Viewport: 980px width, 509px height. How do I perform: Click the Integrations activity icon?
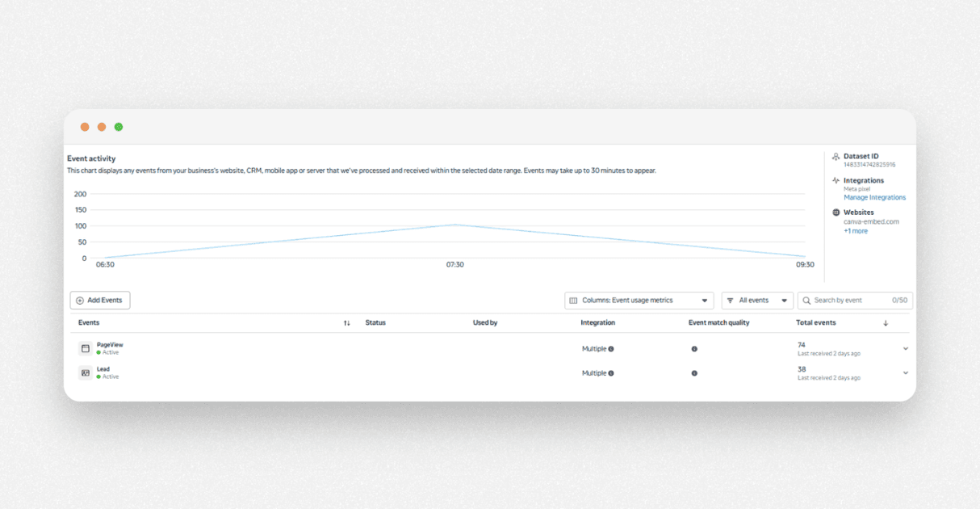point(836,180)
